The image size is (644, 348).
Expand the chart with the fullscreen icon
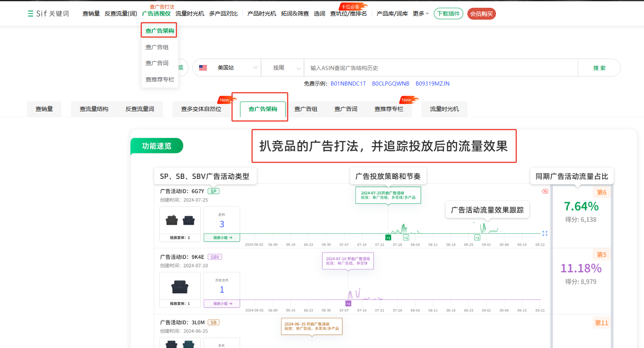point(545,233)
